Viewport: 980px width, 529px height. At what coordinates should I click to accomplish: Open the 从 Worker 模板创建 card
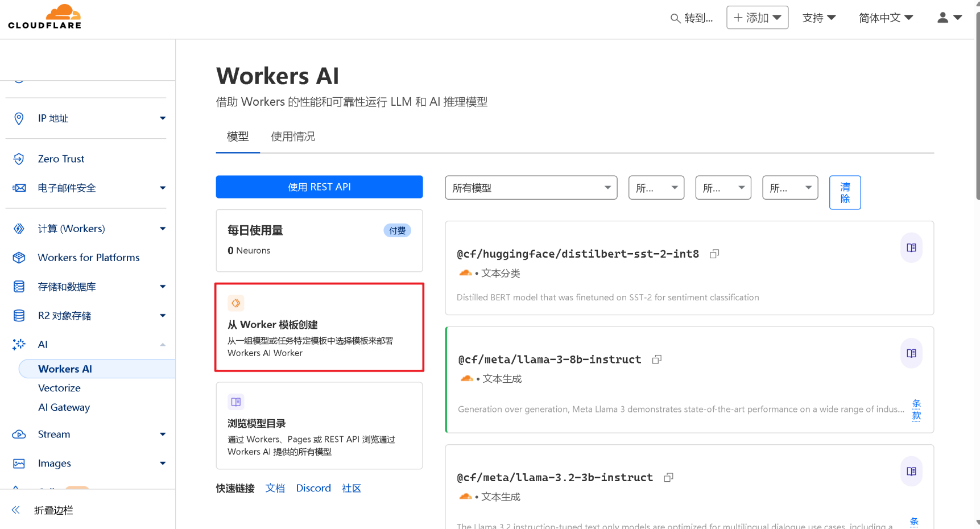pyautogui.click(x=319, y=328)
